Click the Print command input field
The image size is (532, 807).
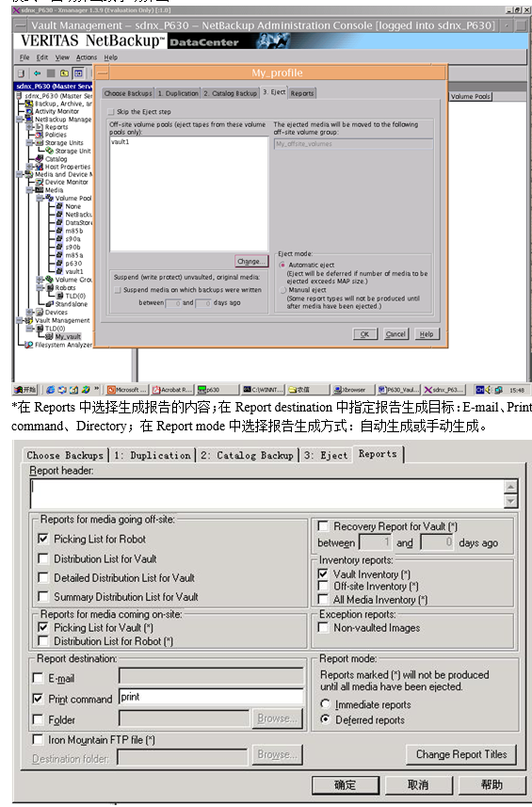click(x=211, y=697)
